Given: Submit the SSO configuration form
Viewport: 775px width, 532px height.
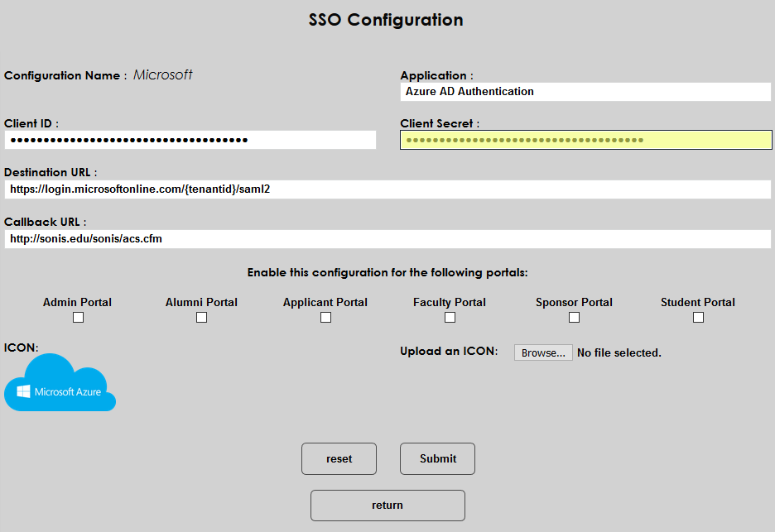Looking at the screenshot, I should 437,458.
